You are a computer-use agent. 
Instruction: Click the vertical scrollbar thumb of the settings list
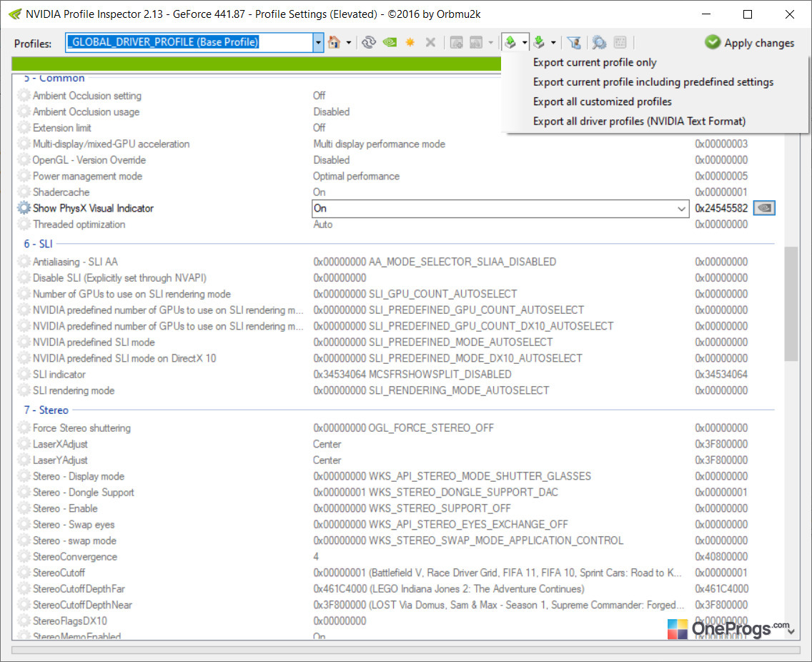pos(791,304)
